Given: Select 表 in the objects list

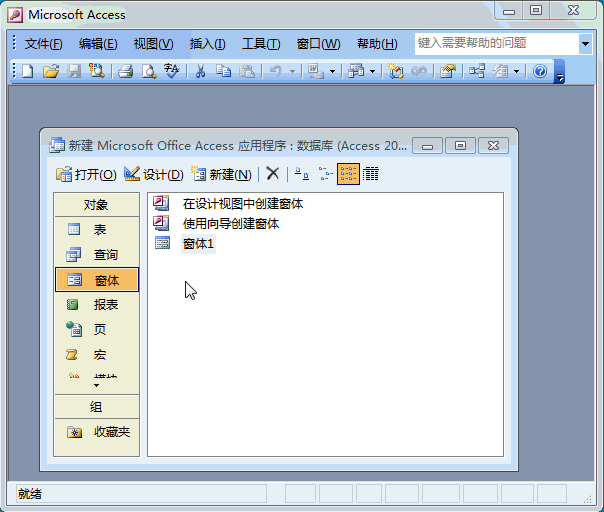Looking at the screenshot, I should [x=96, y=230].
